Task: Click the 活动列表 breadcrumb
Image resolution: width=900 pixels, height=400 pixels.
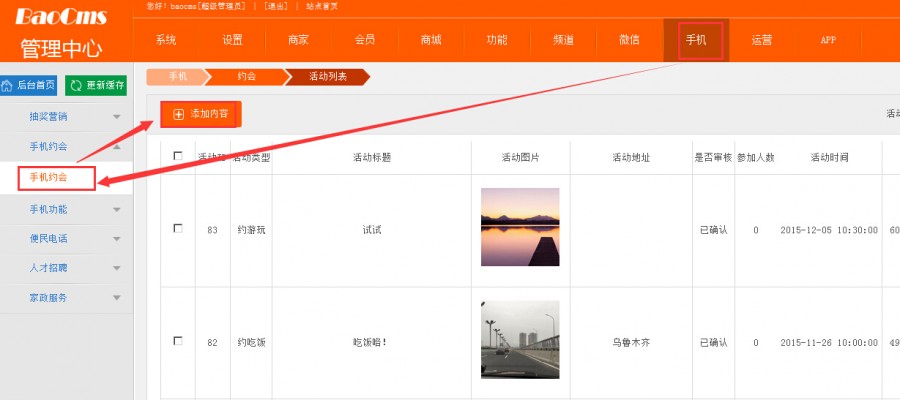Action: pyautogui.click(x=328, y=76)
